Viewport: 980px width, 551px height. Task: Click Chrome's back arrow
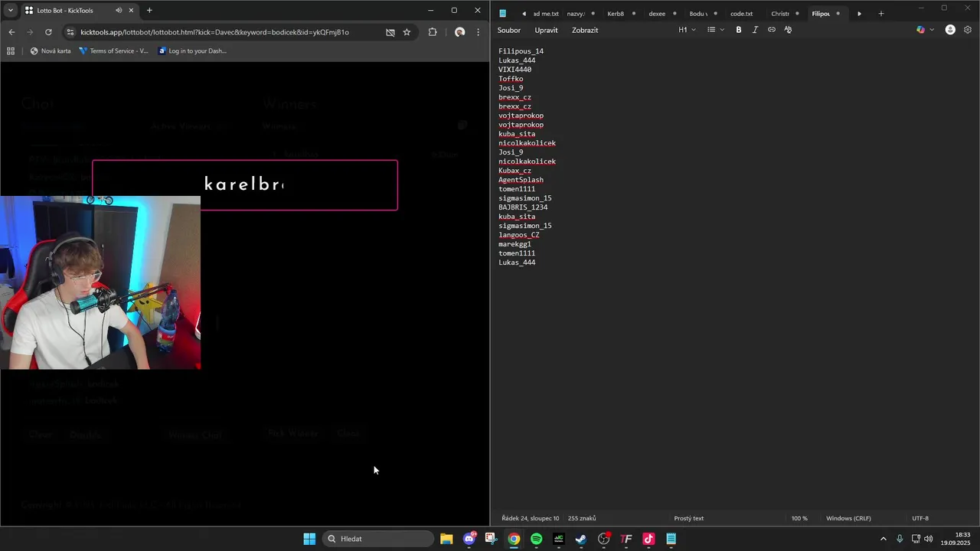pos(11,32)
